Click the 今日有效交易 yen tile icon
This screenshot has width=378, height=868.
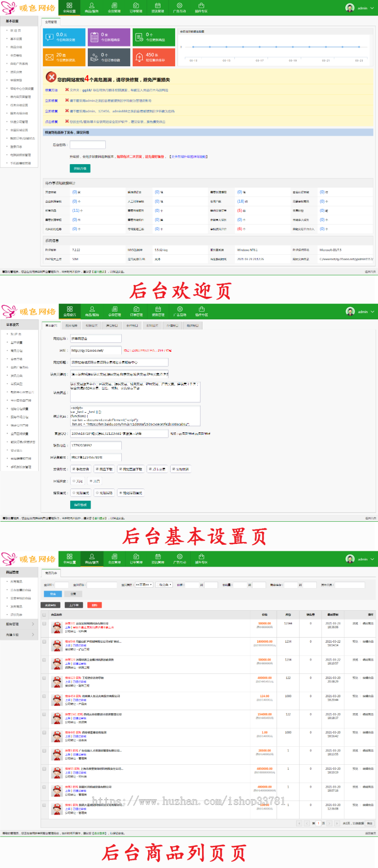(50, 37)
